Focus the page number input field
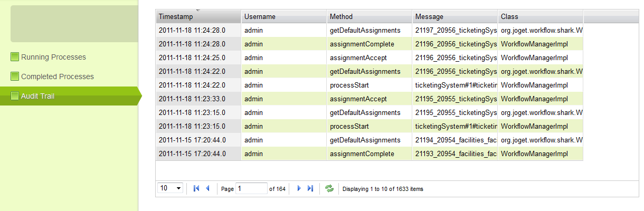The width and height of the screenshot is (644, 211). [x=251, y=188]
